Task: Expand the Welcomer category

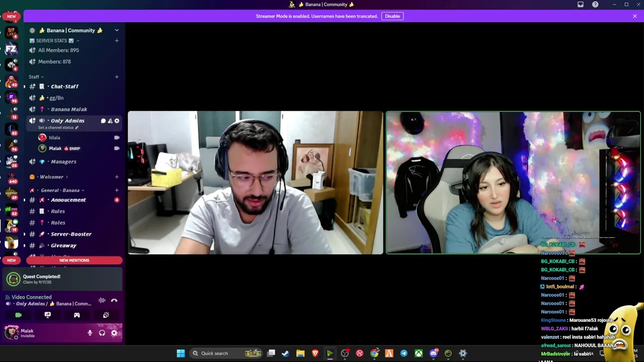Action: [49, 177]
